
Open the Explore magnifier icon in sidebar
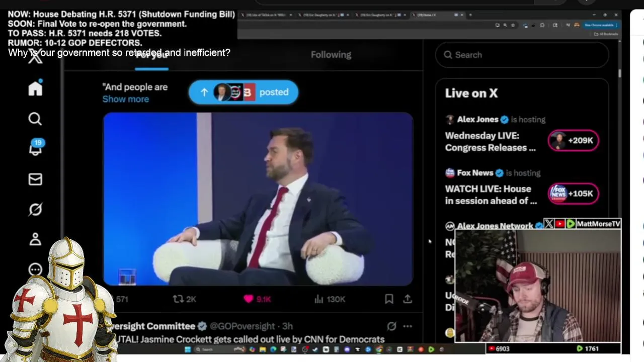35,119
